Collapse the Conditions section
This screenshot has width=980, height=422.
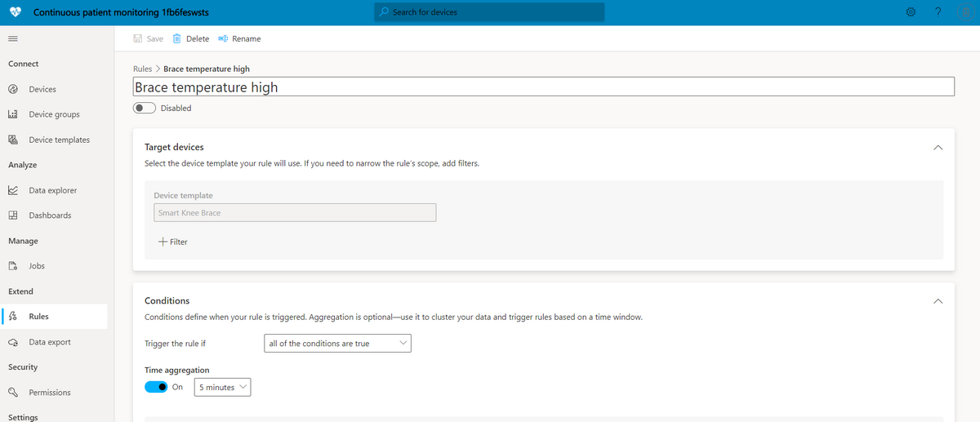coord(938,301)
